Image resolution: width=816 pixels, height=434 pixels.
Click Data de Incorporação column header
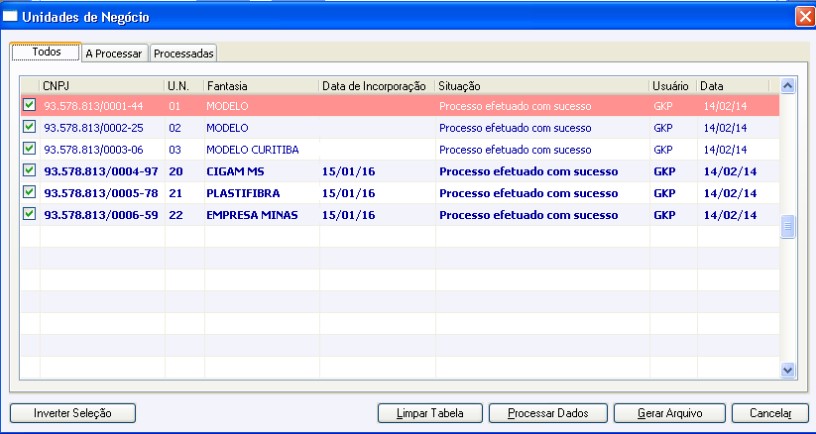377,86
